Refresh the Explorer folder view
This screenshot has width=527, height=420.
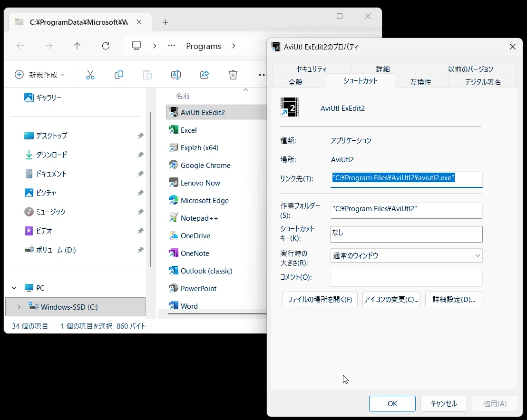[106, 46]
